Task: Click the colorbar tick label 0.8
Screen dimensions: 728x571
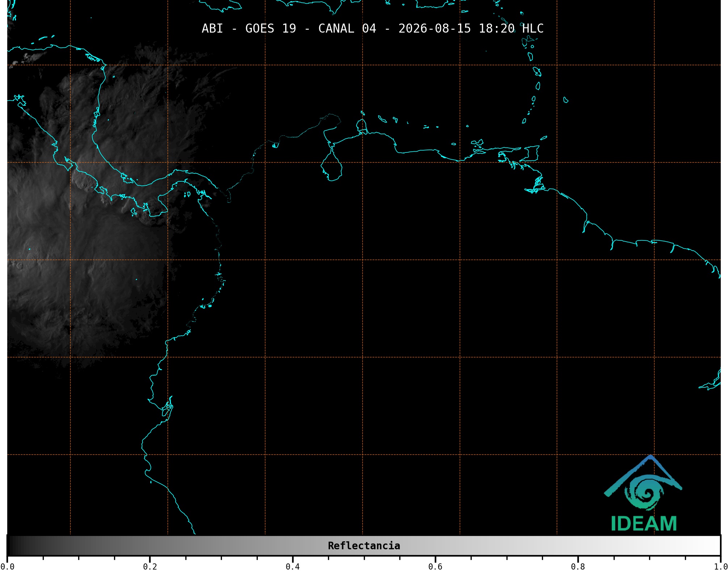Action: 578,566
